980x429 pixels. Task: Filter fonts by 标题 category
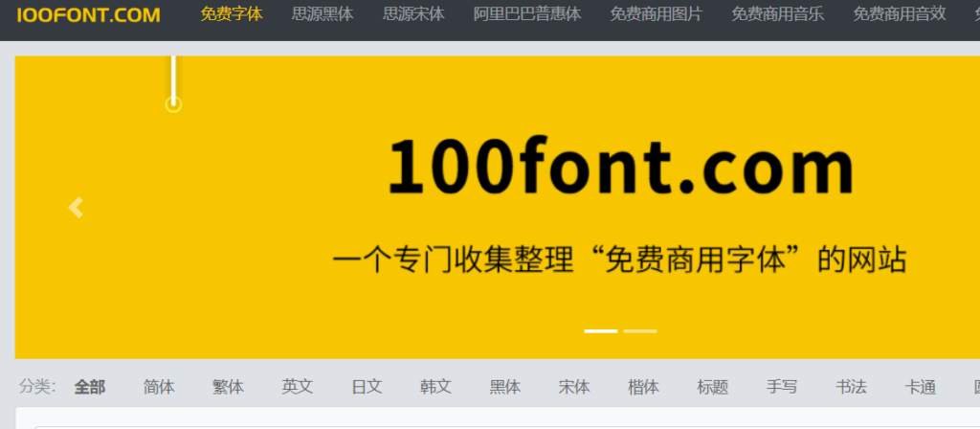pos(712,387)
